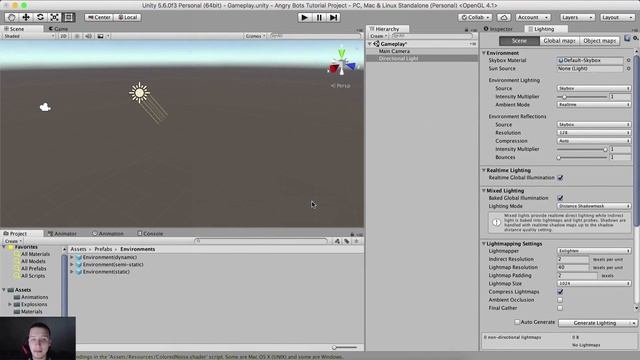Save search star in Project panel
The image size is (640, 360).
[356, 241]
